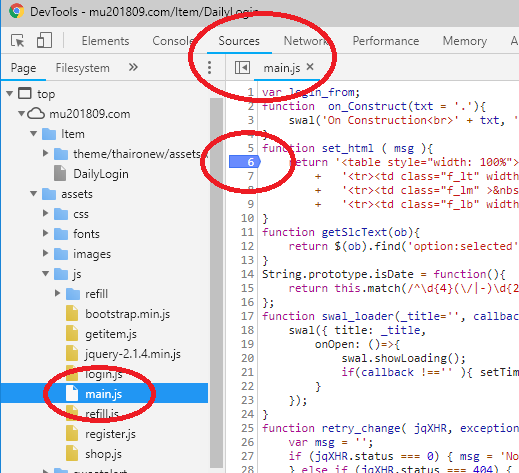Collapse the Item folder arrow
The width and height of the screenshot is (519, 473).
pos(34,134)
